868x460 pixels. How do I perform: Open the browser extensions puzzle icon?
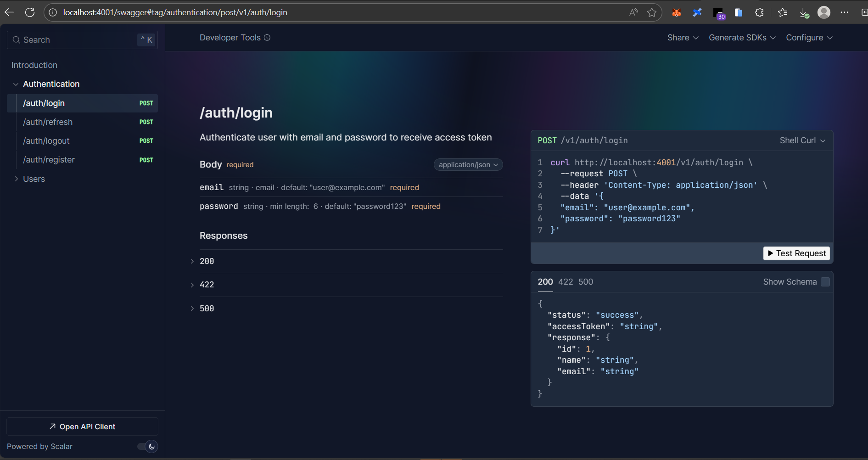pyautogui.click(x=759, y=12)
